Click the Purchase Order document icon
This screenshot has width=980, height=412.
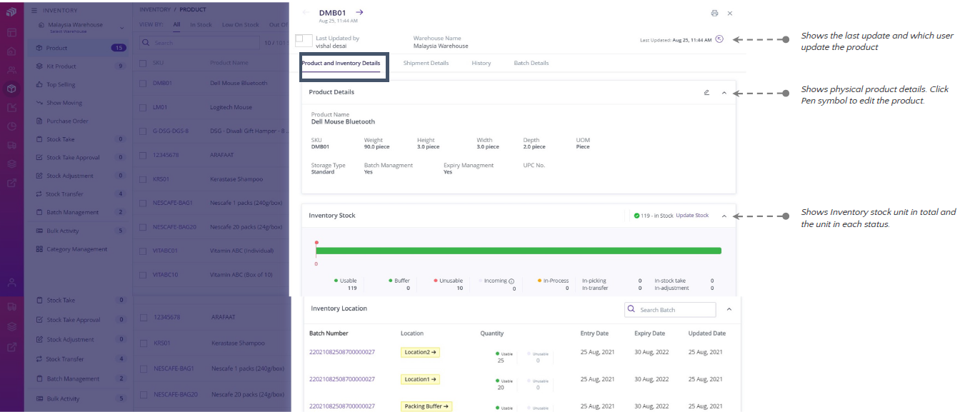coord(39,121)
